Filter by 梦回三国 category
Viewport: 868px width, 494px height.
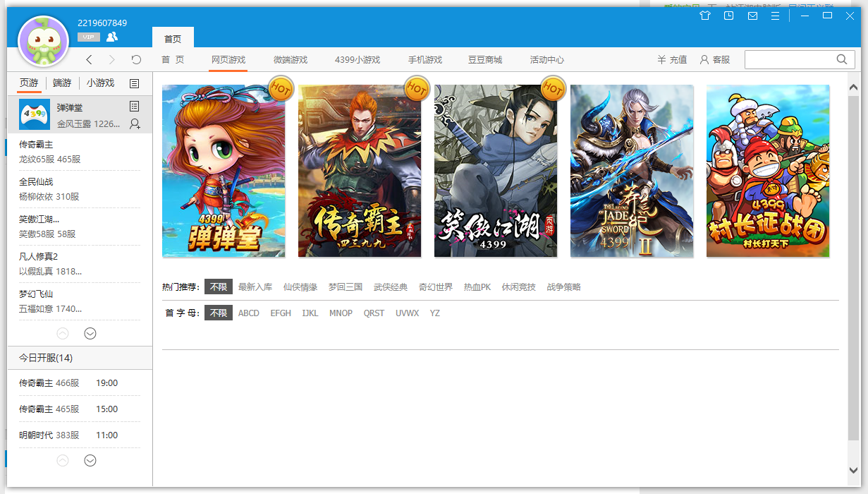pos(346,287)
